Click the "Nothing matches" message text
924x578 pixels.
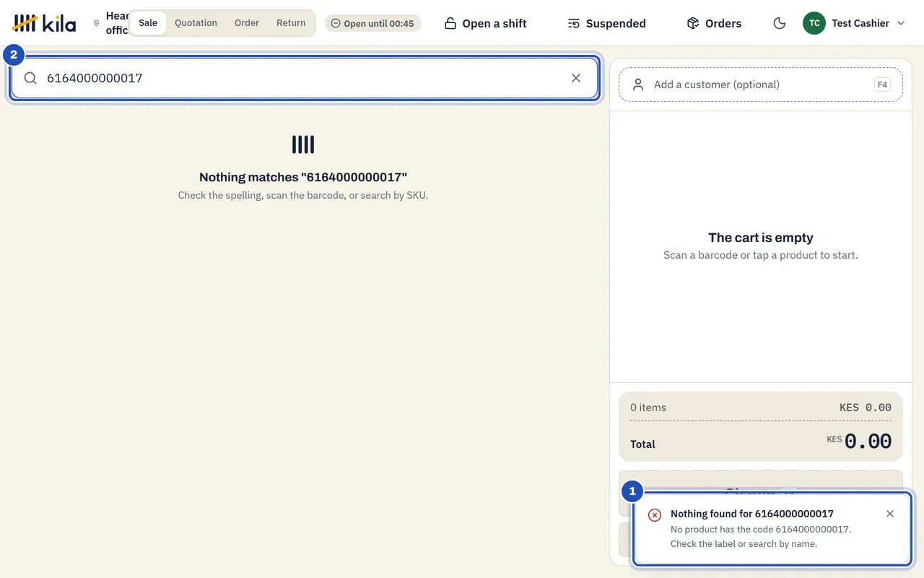pyautogui.click(x=303, y=177)
